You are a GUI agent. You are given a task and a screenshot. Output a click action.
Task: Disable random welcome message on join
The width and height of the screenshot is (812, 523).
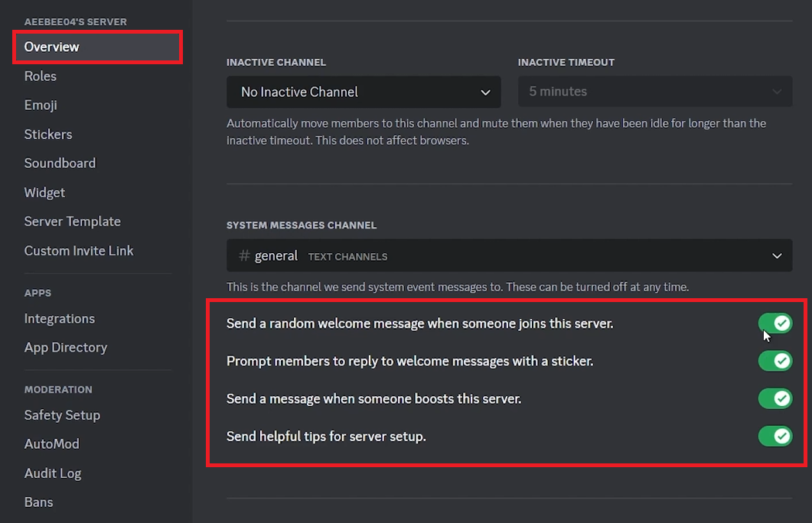point(774,323)
